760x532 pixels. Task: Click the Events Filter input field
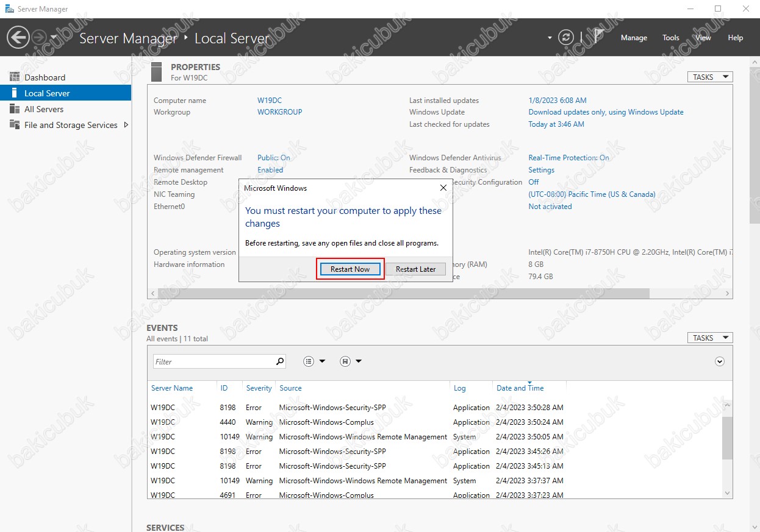(213, 361)
